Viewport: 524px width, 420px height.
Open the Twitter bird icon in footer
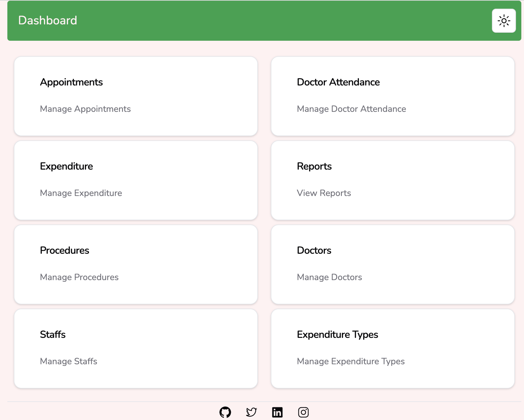(251, 412)
